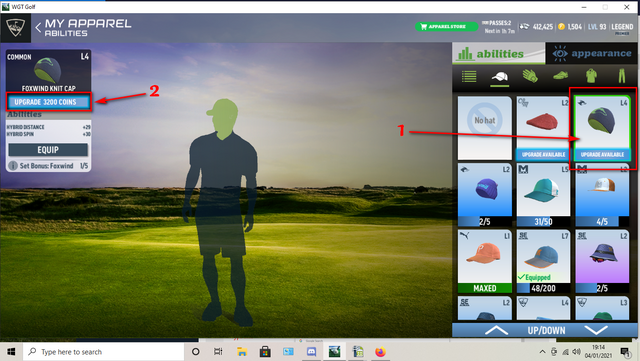Image resolution: width=640 pixels, height=361 pixels.
Task: Select the Foxwind Knit Cap L4 tile
Action: 602,128
